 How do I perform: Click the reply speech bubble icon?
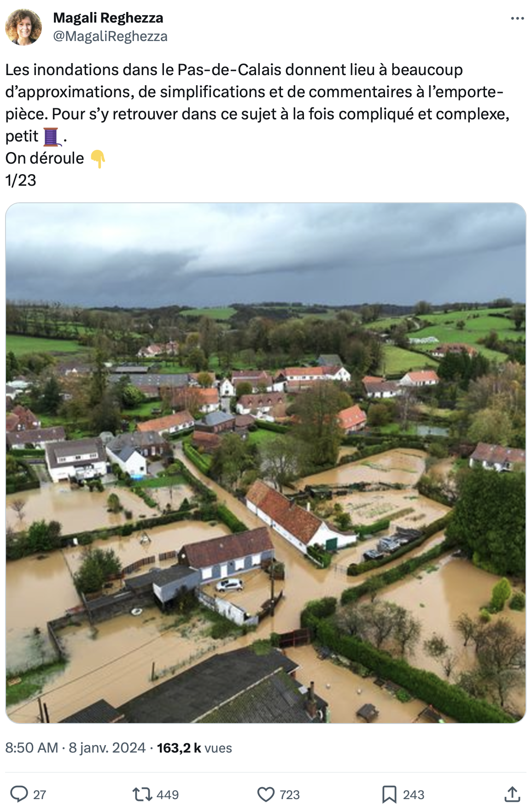tap(19, 794)
